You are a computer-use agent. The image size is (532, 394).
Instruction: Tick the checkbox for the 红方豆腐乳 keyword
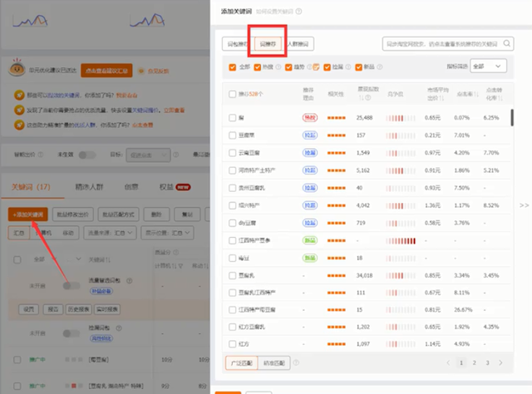click(x=233, y=327)
